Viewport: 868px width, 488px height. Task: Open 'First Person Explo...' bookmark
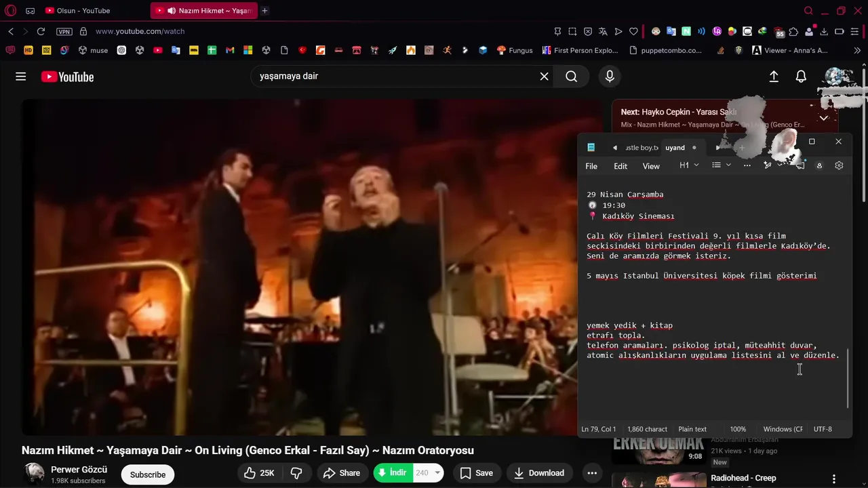click(x=580, y=50)
